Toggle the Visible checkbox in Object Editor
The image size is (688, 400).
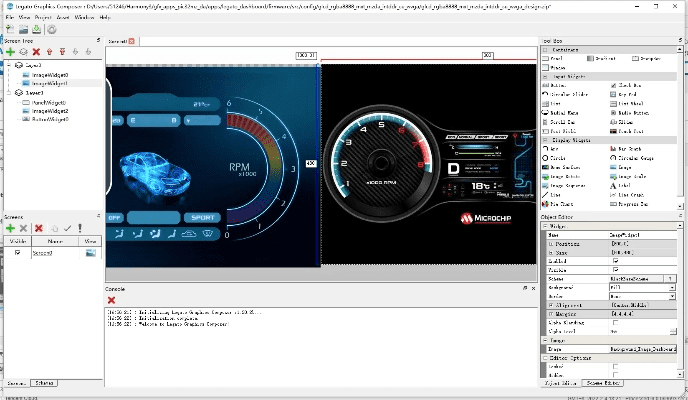point(615,269)
